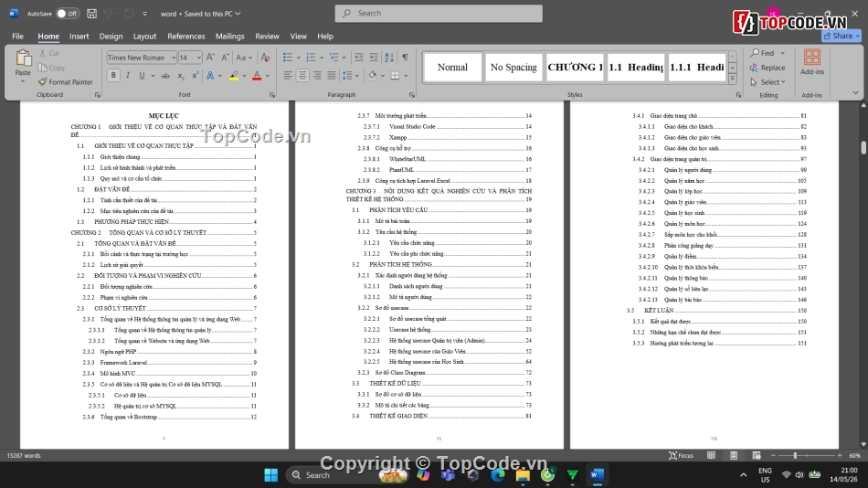This screenshot has width=868, height=488.
Task: Open the Find dropdown arrow
Action: (x=783, y=53)
